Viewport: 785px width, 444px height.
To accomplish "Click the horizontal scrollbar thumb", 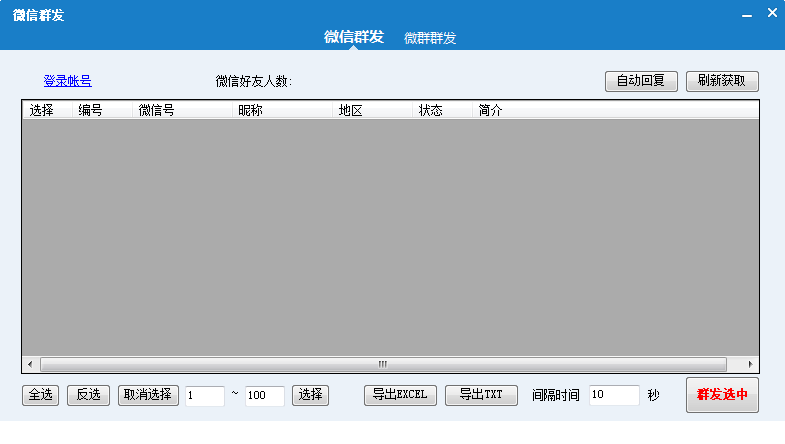I will pyautogui.click(x=383, y=364).
